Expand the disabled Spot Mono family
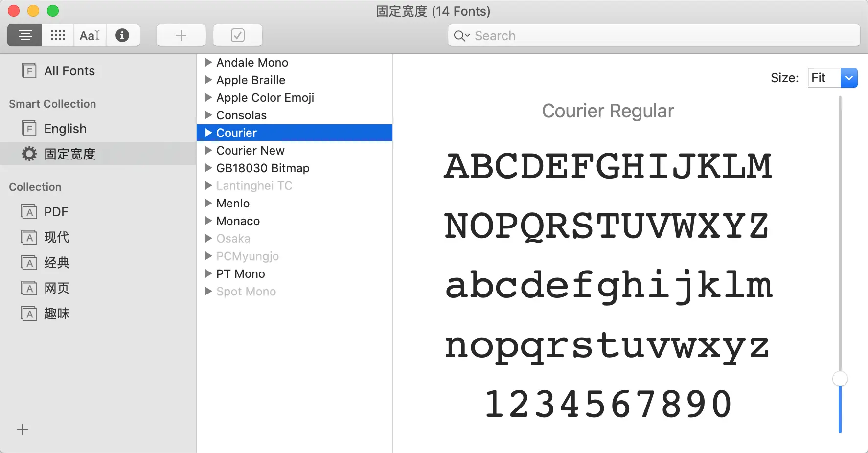 click(x=208, y=291)
